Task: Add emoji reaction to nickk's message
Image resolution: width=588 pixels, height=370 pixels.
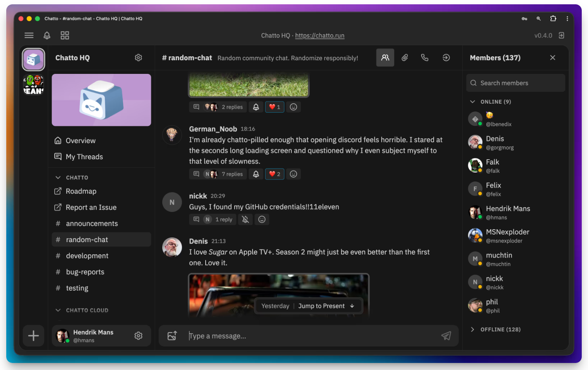Action: pyautogui.click(x=262, y=219)
